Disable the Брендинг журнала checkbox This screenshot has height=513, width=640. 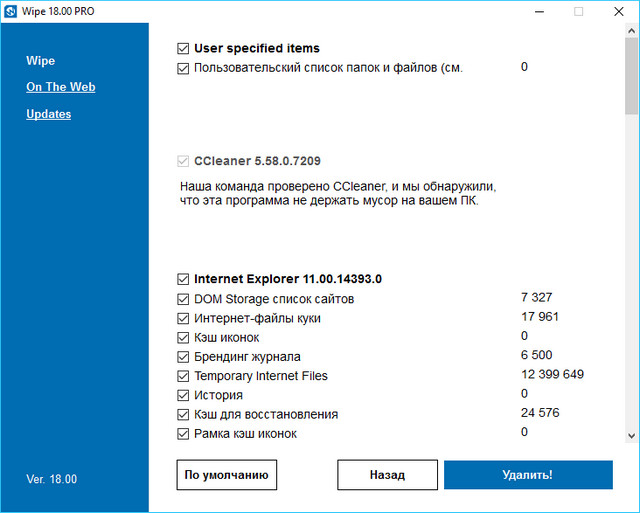coord(182,357)
